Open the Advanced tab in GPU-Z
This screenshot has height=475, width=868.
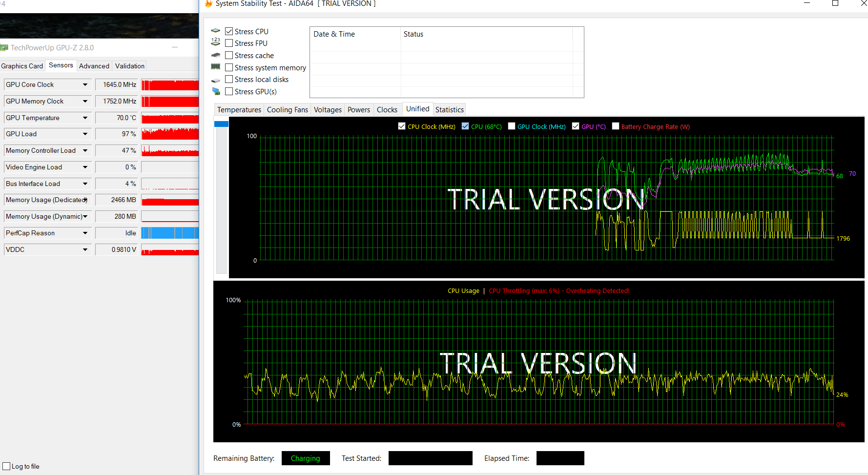[94, 66]
